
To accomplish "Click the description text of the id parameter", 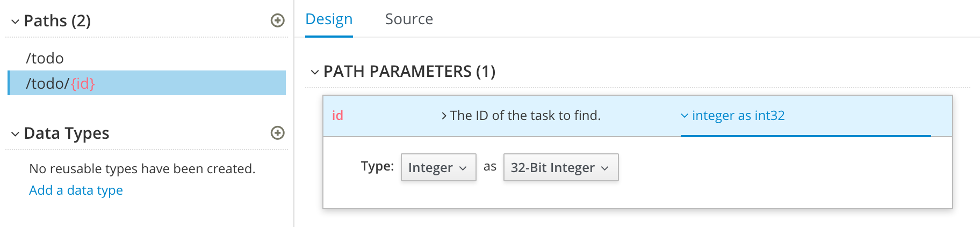I will tap(525, 116).
